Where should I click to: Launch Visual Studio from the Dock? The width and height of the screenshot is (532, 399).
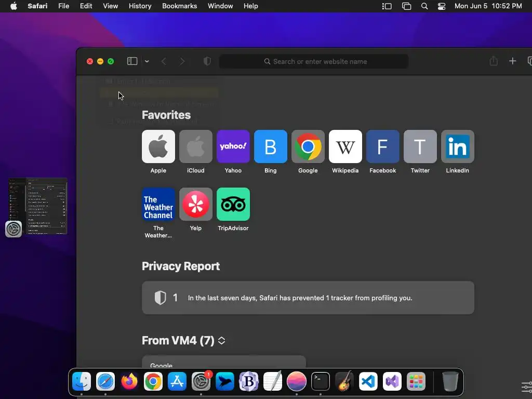tap(392, 381)
